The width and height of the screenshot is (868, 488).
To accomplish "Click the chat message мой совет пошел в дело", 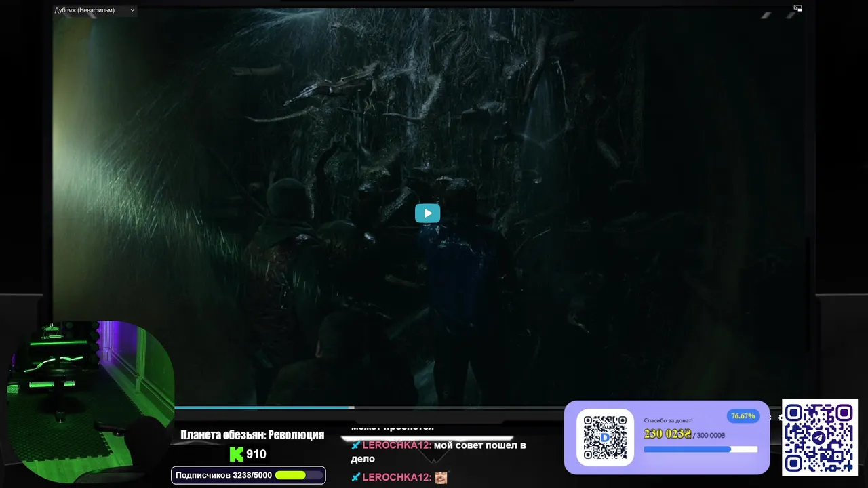I will click(x=439, y=452).
